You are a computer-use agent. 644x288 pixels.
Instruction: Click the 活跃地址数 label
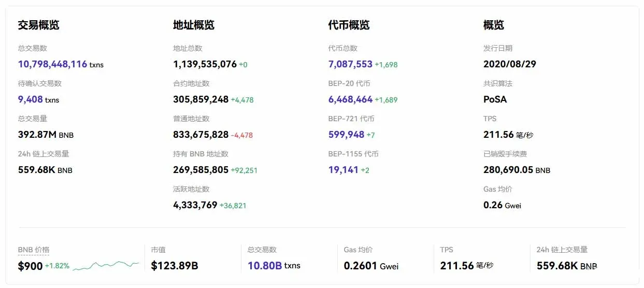pos(191,189)
